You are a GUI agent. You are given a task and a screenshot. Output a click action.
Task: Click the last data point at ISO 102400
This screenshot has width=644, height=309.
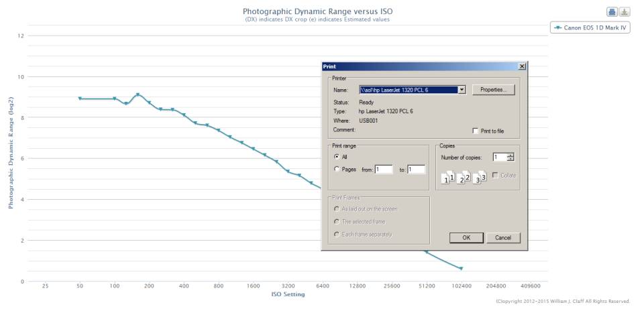(x=462, y=268)
